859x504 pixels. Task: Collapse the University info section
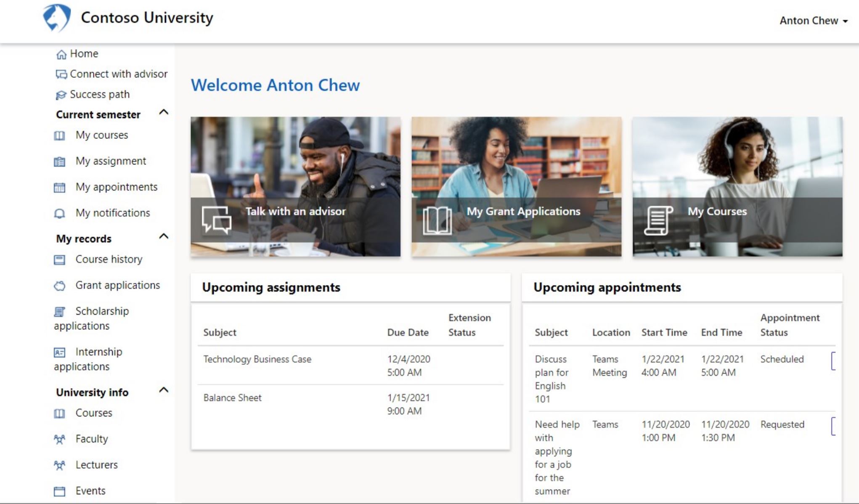pos(164,390)
